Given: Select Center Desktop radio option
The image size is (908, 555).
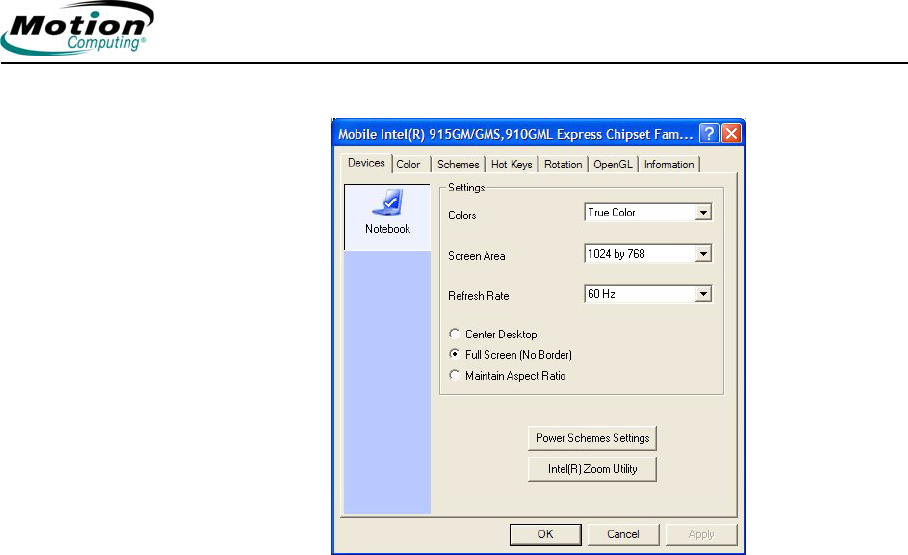Looking at the screenshot, I should coord(455,334).
